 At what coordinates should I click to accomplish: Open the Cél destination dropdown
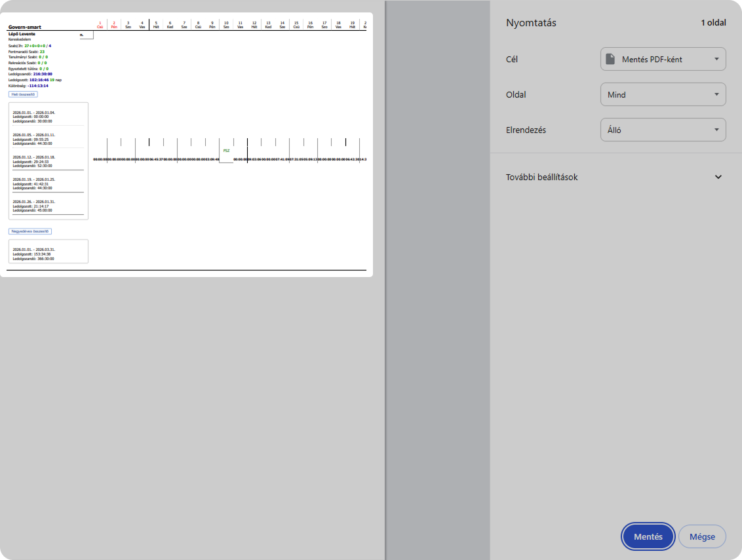(x=663, y=60)
